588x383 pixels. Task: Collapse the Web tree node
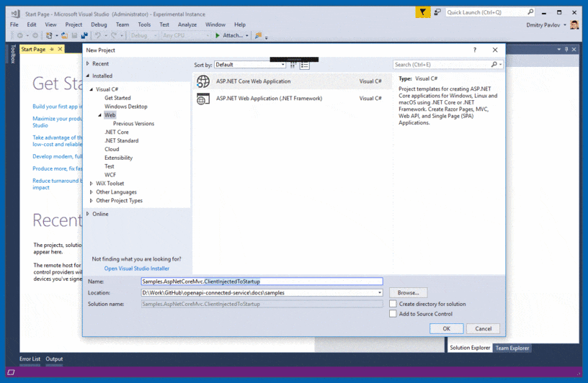coord(99,115)
